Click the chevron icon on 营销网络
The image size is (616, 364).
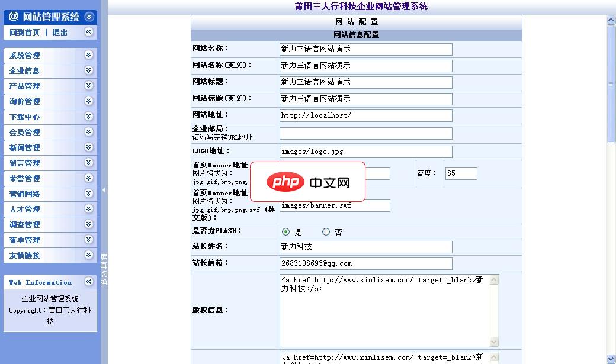(88, 194)
